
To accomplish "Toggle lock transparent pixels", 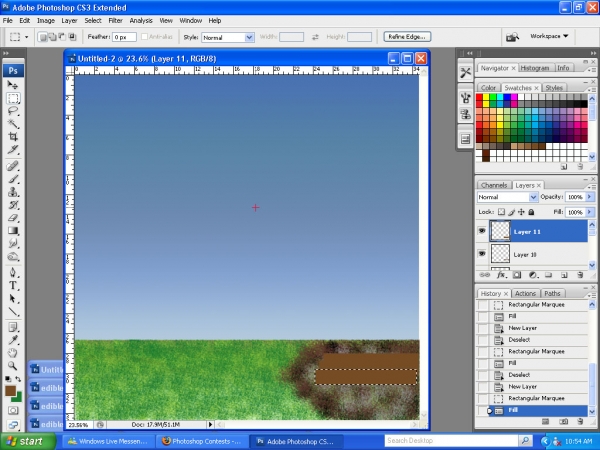I will (501, 212).
